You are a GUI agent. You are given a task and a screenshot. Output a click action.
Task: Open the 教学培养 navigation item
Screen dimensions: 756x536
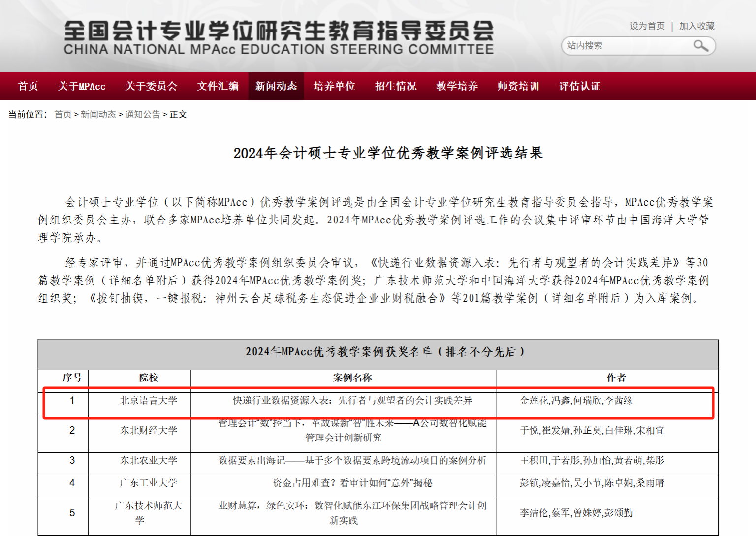pyautogui.click(x=457, y=86)
